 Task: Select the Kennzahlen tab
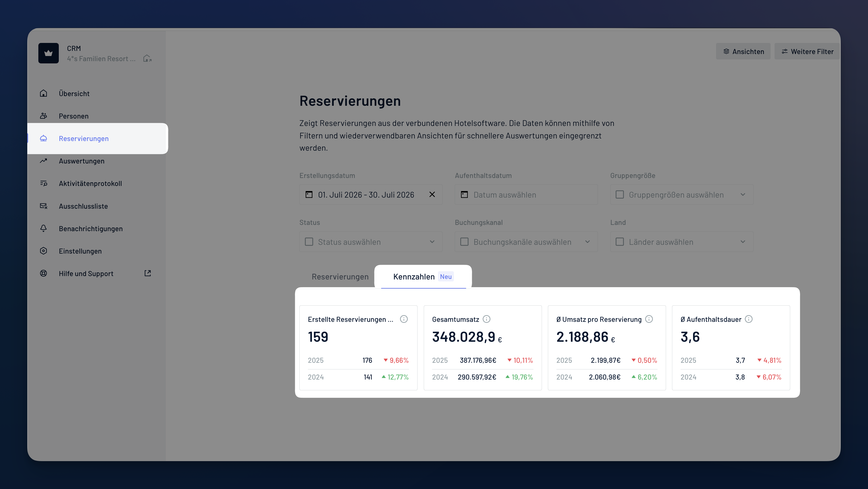[x=423, y=277]
